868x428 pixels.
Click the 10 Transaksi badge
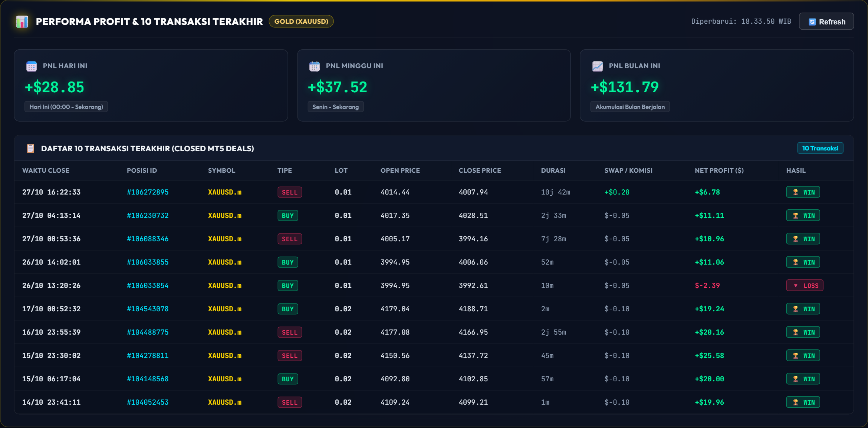click(x=820, y=148)
